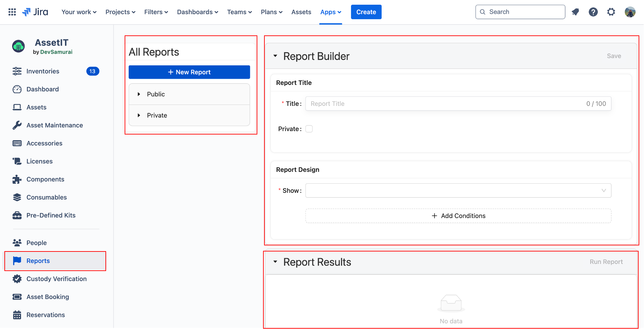Click the New Report button

189,72
